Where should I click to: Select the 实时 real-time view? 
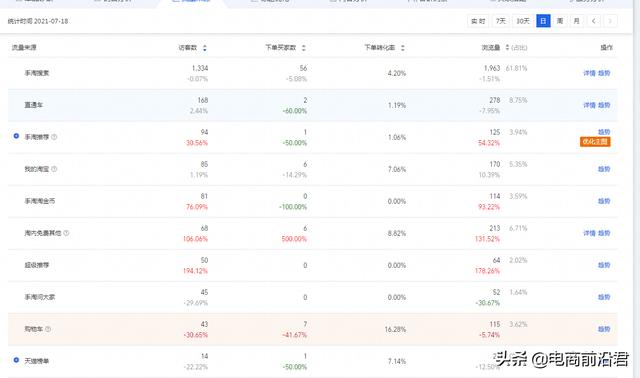(478, 21)
